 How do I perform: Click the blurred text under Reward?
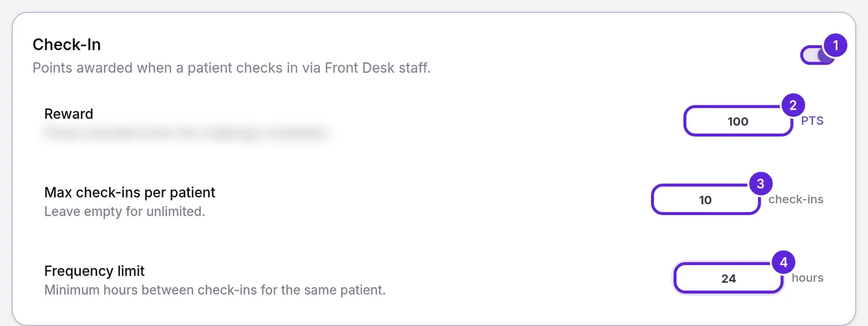187,133
